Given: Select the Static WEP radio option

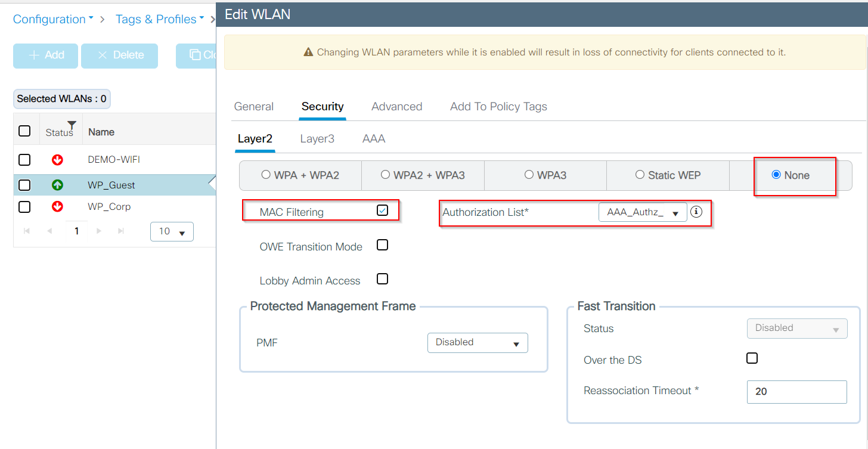Looking at the screenshot, I should pyautogui.click(x=640, y=175).
